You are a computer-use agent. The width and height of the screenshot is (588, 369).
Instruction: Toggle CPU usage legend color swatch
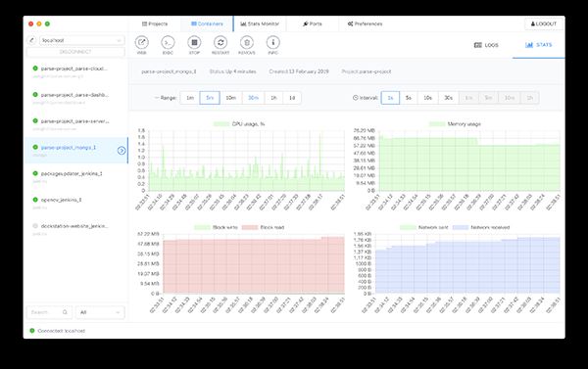221,124
